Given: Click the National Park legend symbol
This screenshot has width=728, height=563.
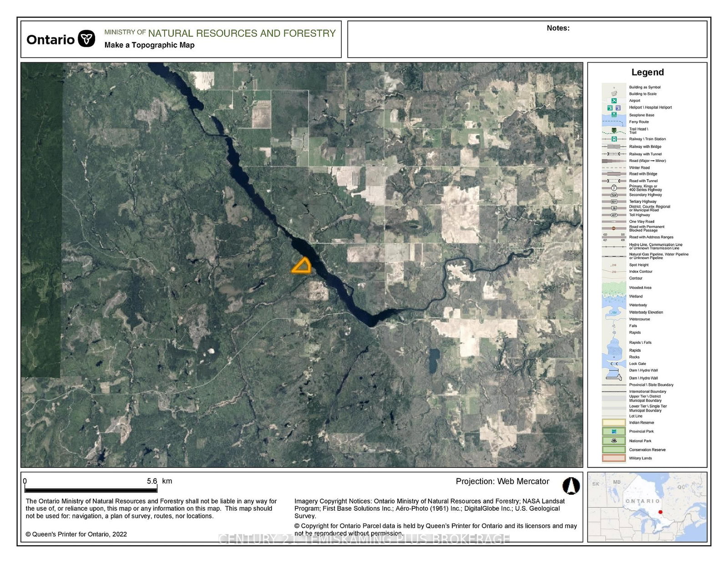Looking at the screenshot, I should pos(614,441).
